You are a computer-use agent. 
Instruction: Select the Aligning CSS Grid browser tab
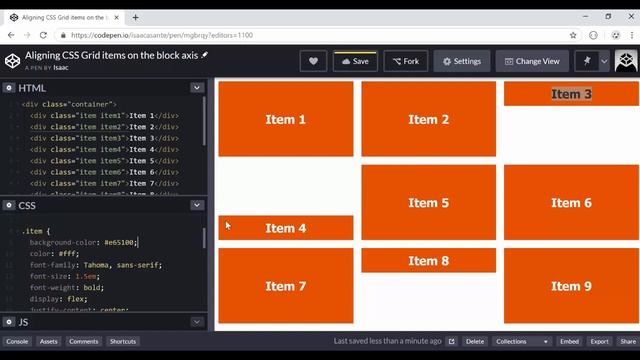click(63, 18)
